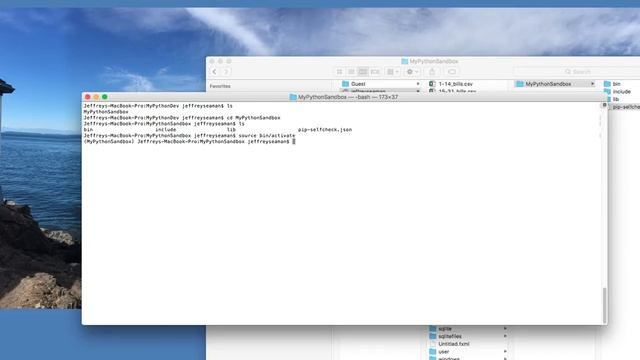The image size is (640, 360).
Task: Select the MyPythonSandbox folder in Finder column
Action: point(548,84)
